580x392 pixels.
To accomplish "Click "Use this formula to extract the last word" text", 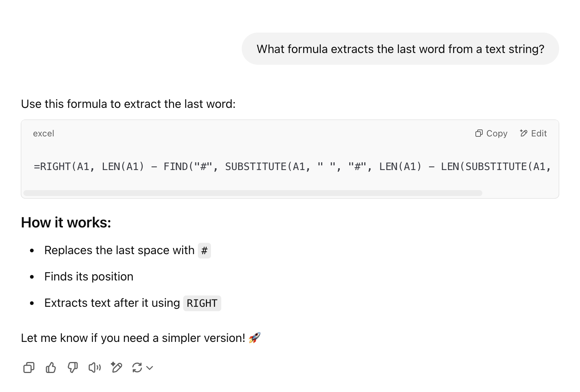I will [x=128, y=104].
